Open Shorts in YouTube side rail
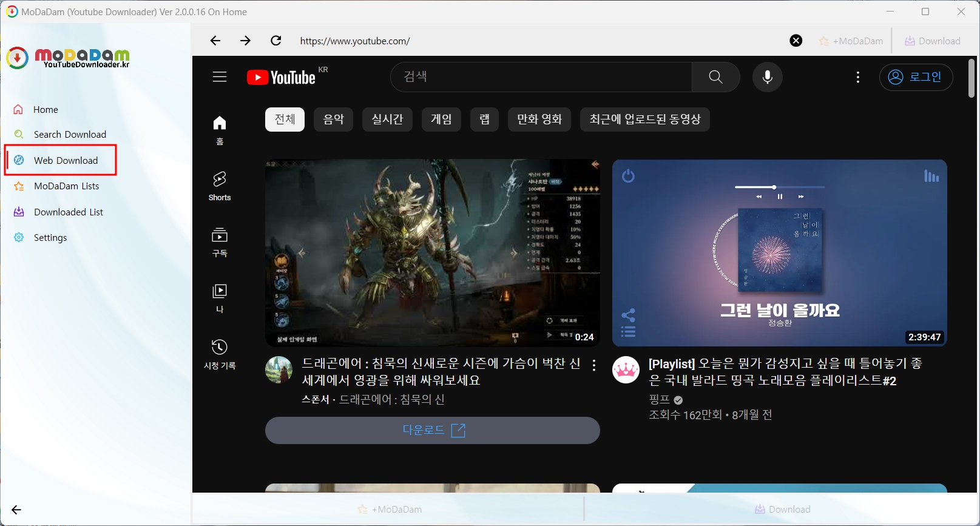The width and height of the screenshot is (980, 526). pos(220,186)
